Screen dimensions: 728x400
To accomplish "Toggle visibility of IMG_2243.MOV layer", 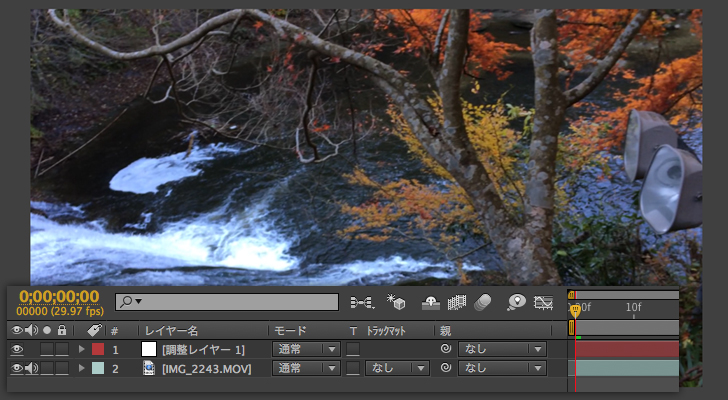I will [17, 369].
